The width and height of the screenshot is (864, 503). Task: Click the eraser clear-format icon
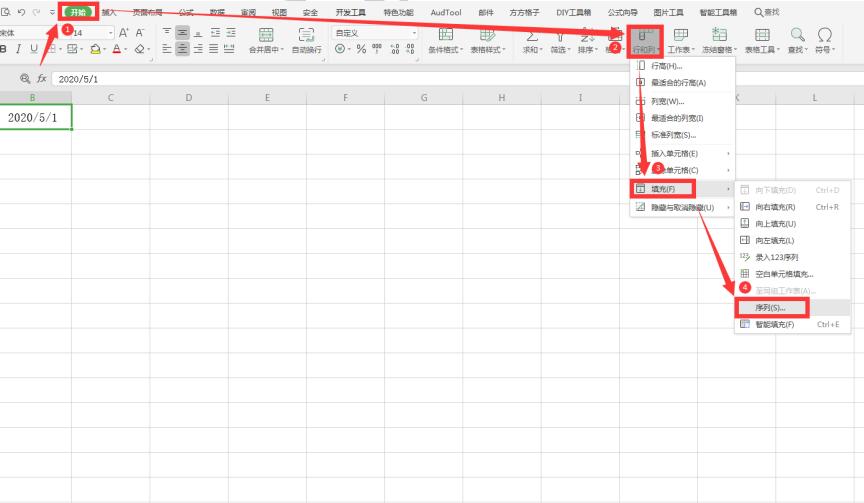pos(139,49)
